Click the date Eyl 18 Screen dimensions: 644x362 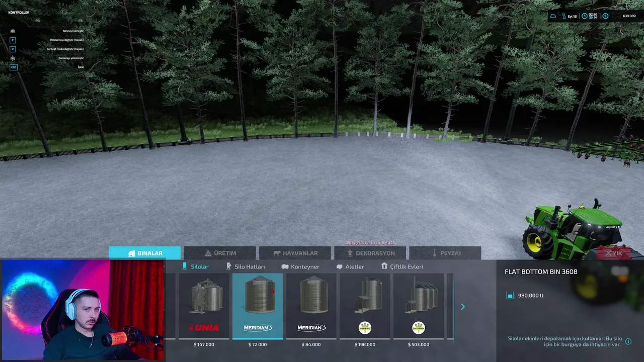572,16
